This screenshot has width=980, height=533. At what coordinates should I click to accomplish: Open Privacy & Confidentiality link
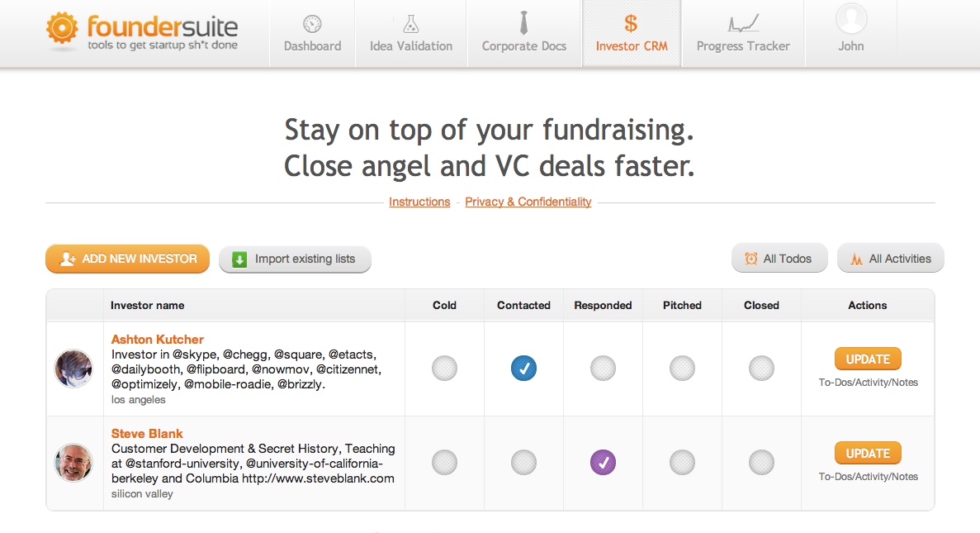(x=528, y=202)
